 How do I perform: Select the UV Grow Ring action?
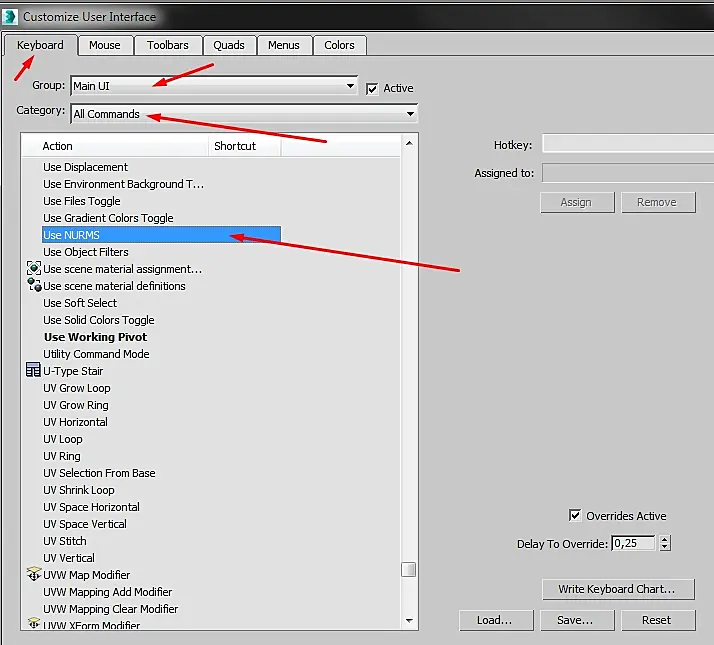click(76, 405)
